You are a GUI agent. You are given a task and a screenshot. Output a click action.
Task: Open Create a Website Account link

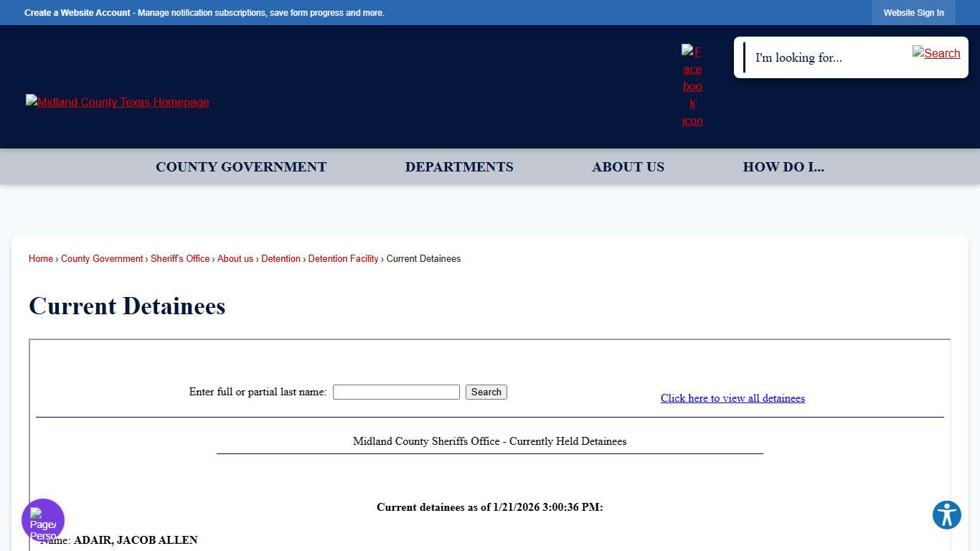pyautogui.click(x=77, y=12)
